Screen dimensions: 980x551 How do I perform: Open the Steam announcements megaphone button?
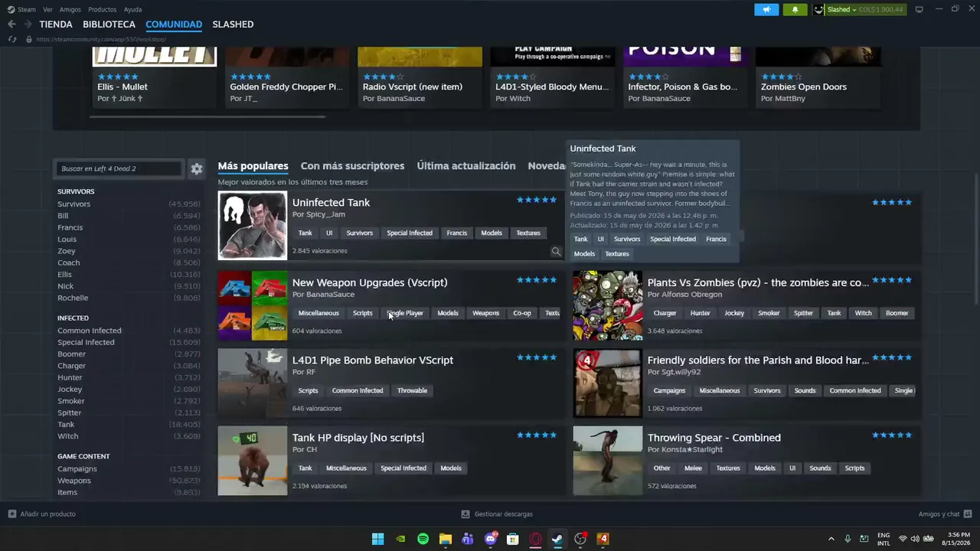point(766,9)
